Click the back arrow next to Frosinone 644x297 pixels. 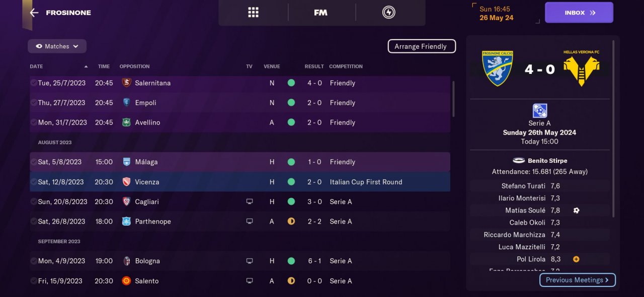tap(34, 13)
